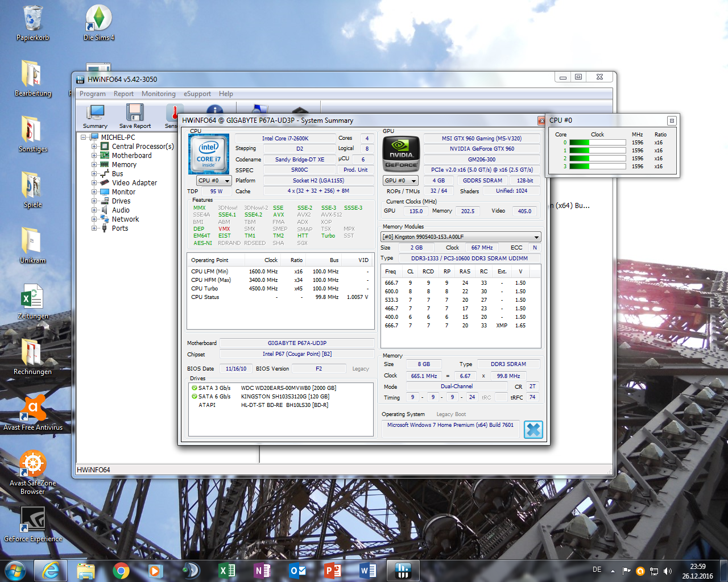
Task: Expand the Memory tree node
Action: tap(94, 165)
